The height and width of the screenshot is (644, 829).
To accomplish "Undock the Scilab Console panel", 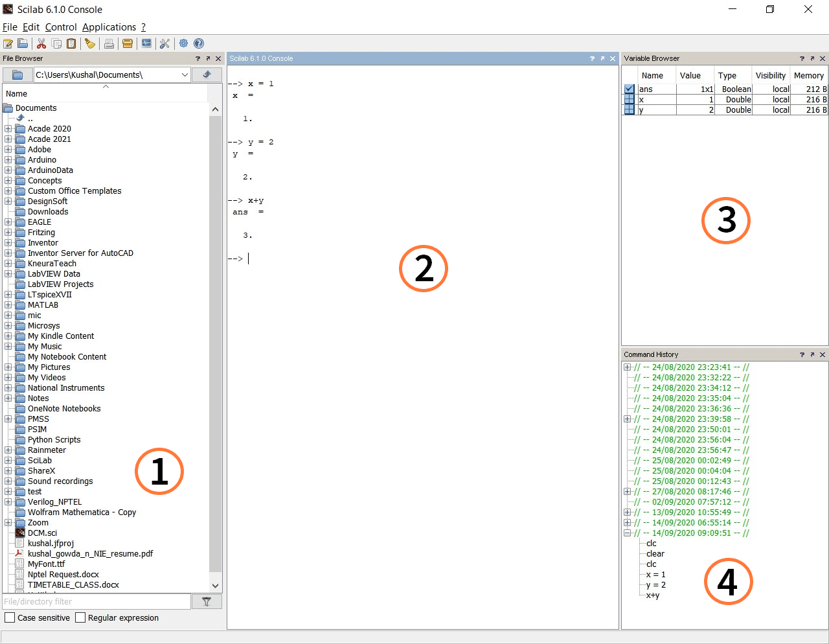I will 602,58.
